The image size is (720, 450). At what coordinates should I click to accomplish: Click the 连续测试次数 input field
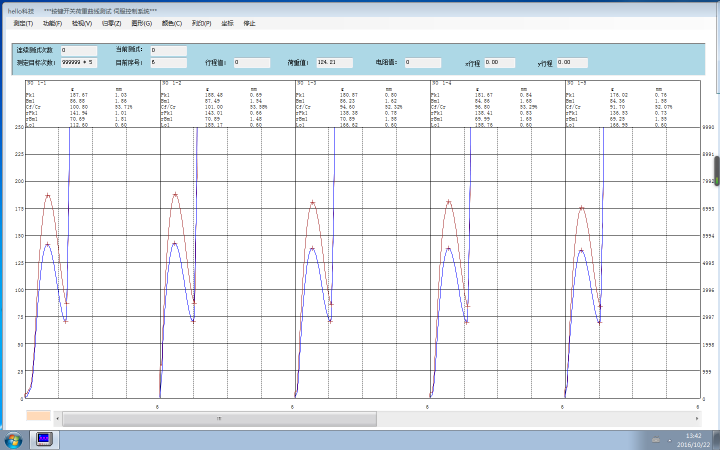tap(78, 49)
